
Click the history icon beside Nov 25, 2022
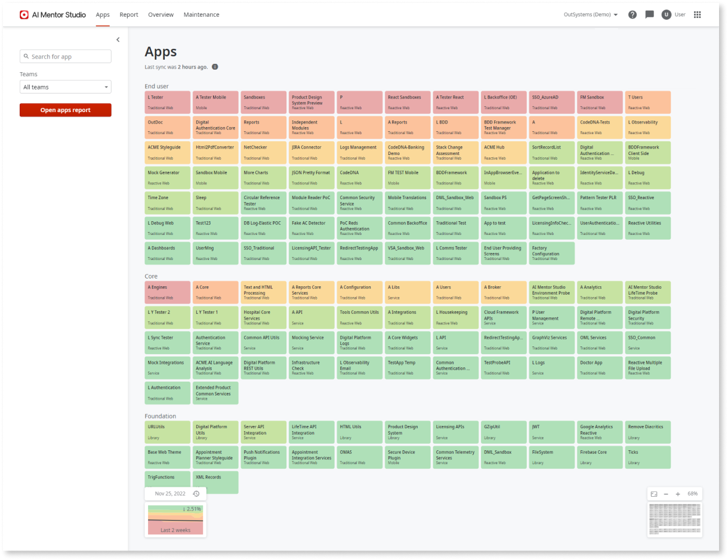point(197,493)
